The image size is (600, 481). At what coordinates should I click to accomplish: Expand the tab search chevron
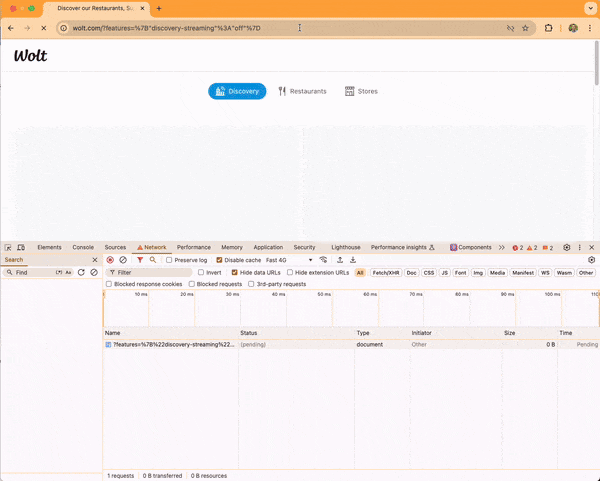click(590, 8)
